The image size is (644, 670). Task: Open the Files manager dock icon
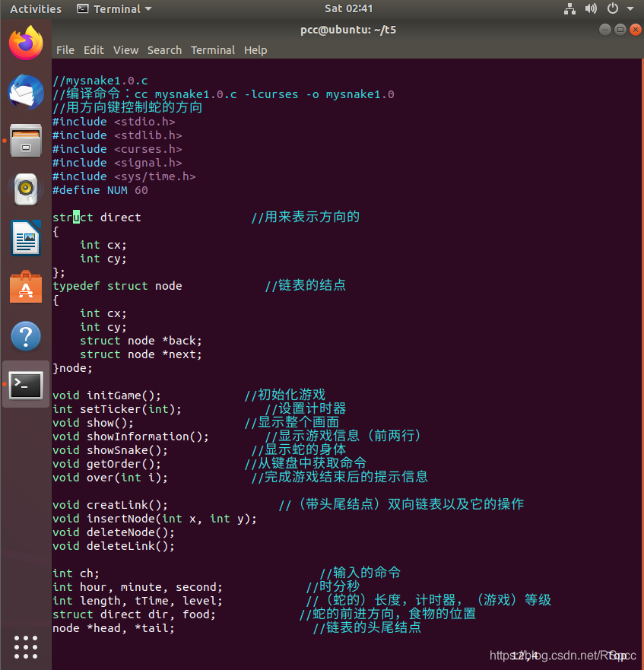click(x=26, y=141)
